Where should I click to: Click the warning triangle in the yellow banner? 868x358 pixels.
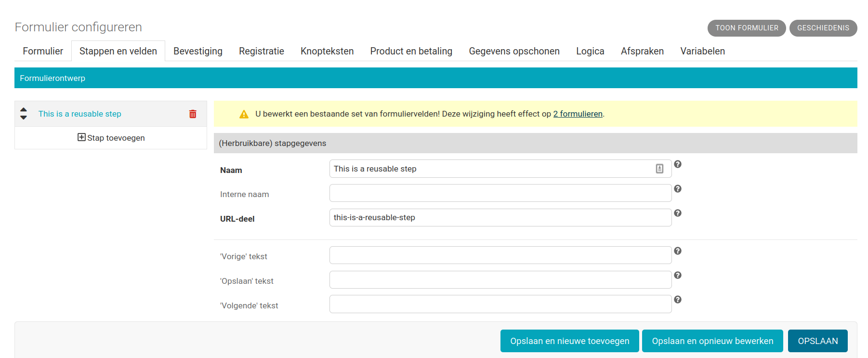(244, 114)
